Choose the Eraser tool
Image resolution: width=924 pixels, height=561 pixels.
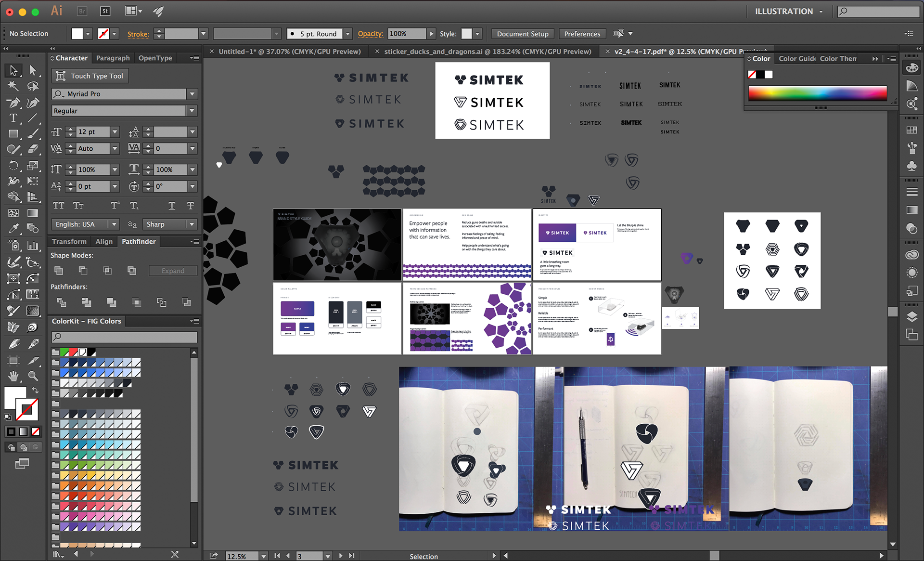point(33,149)
